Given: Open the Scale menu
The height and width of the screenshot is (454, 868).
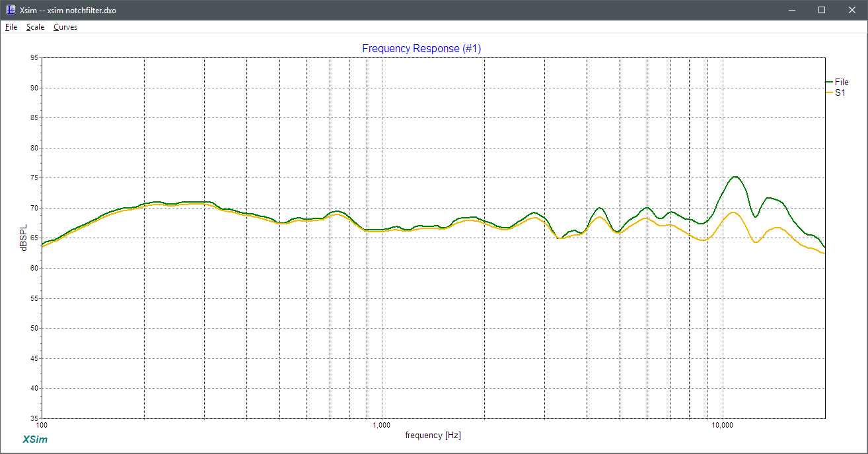Looking at the screenshot, I should 35,27.
